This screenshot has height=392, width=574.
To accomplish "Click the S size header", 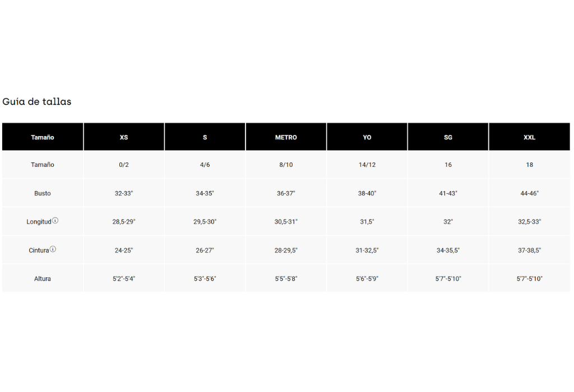I will pyautogui.click(x=205, y=137).
